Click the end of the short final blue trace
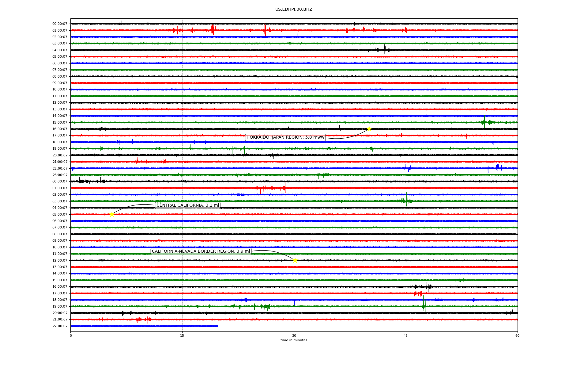 (217, 326)
